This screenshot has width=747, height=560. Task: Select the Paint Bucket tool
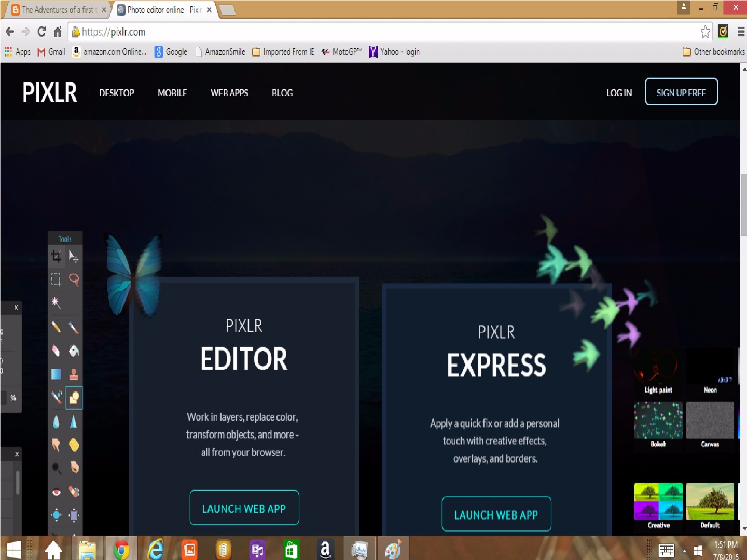(x=74, y=351)
